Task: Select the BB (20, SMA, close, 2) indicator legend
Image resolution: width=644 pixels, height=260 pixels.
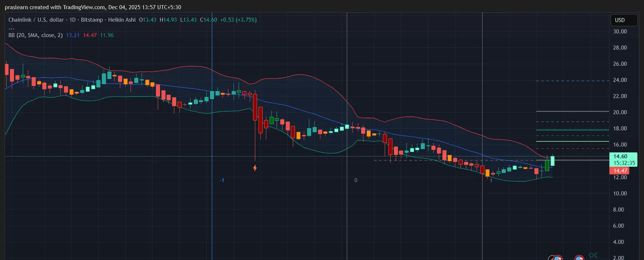Action: (36, 35)
